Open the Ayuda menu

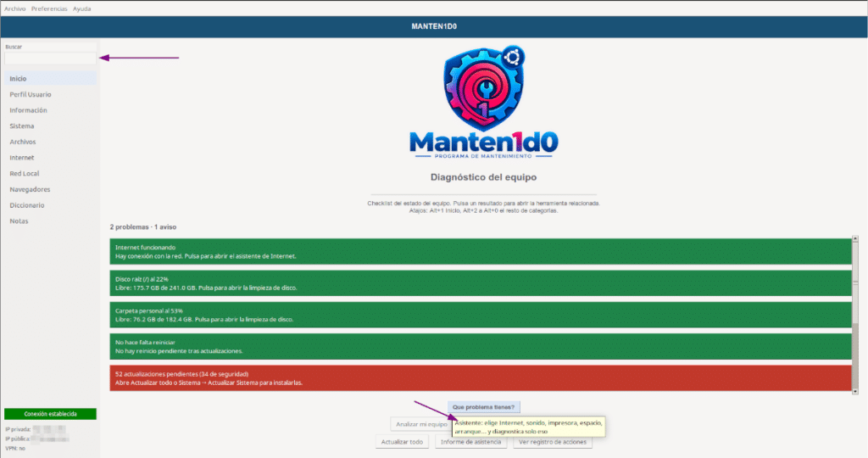tap(82, 8)
